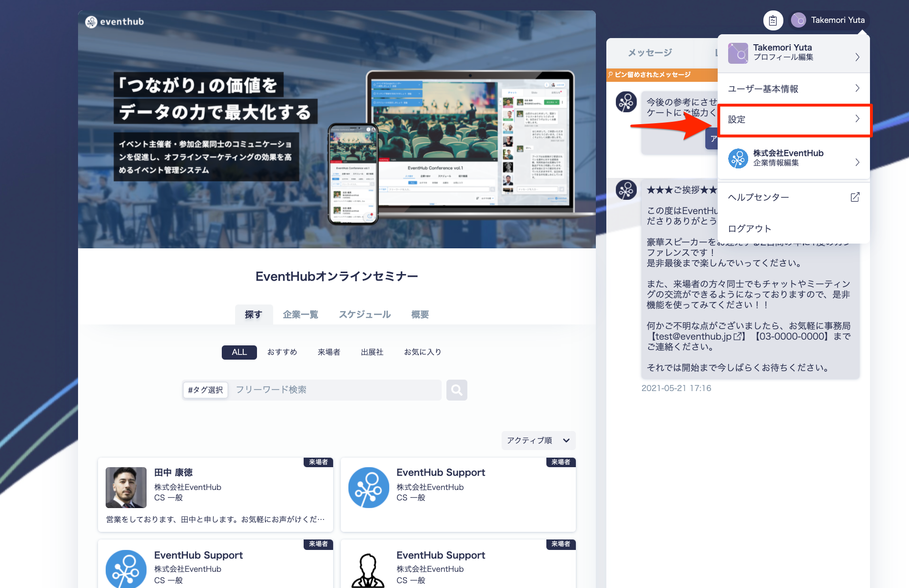Open Takemori Yuta account menu button

tap(829, 20)
